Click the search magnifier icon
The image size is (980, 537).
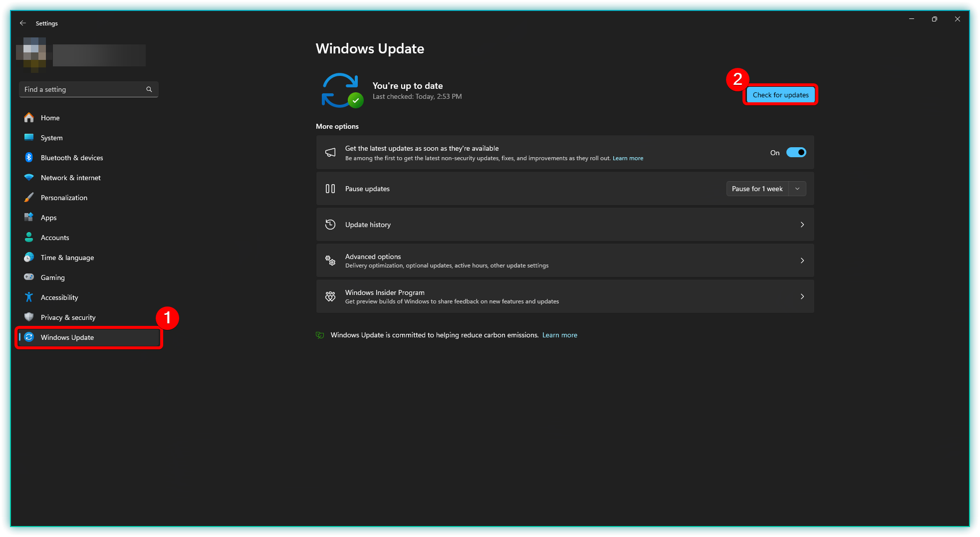[x=149, y=89]
